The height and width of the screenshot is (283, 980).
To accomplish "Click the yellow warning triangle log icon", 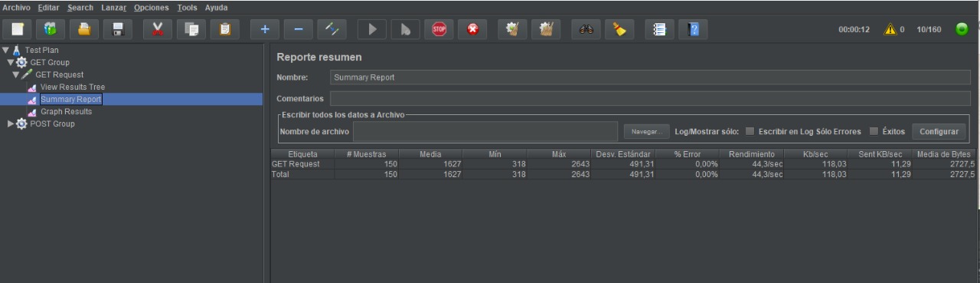I will click(890, 29).
